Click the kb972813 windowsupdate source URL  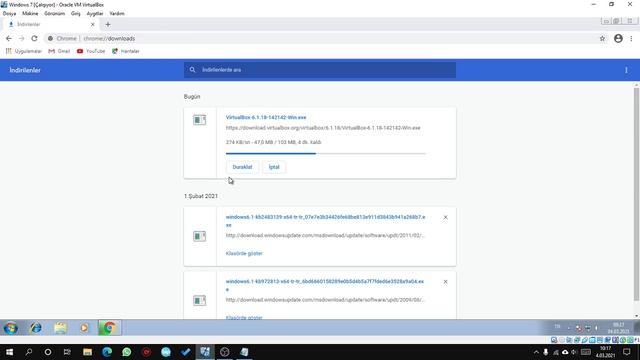tap(325, 300)
